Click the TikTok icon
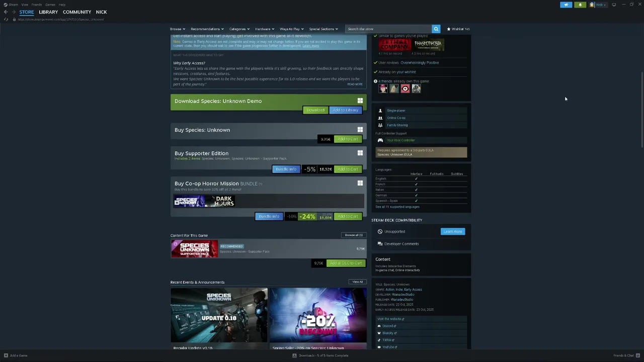This screenshot has height=362, width=644. point(379,340)
